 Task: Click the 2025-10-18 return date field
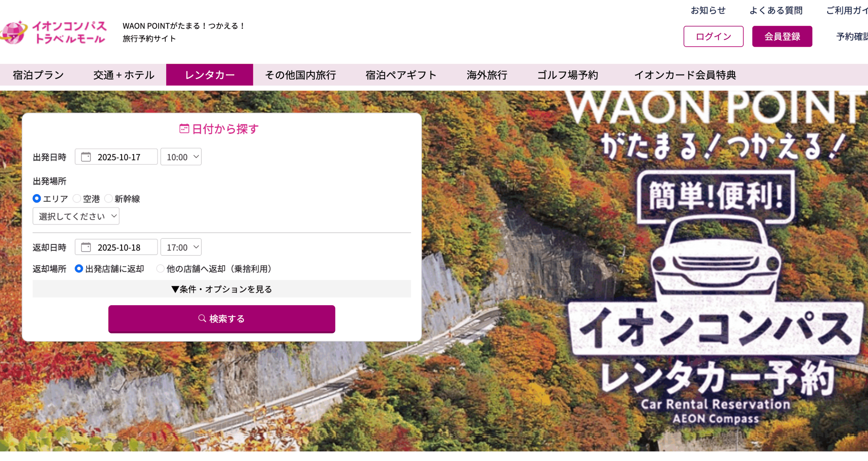pos(116,247)
